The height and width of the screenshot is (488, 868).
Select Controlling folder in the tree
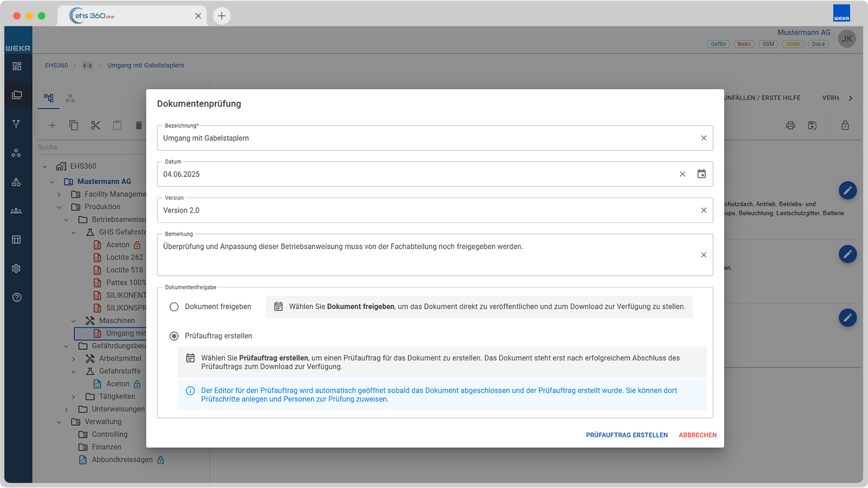tap(110, 434)
